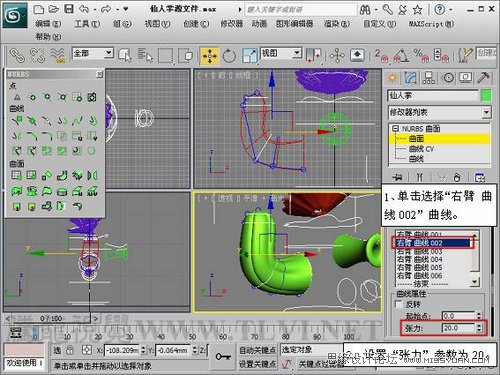Image resolution: width=500 pixels, height=375 pixels.
Task: Open the 编辑(E) menu
Action: (48, 24)
